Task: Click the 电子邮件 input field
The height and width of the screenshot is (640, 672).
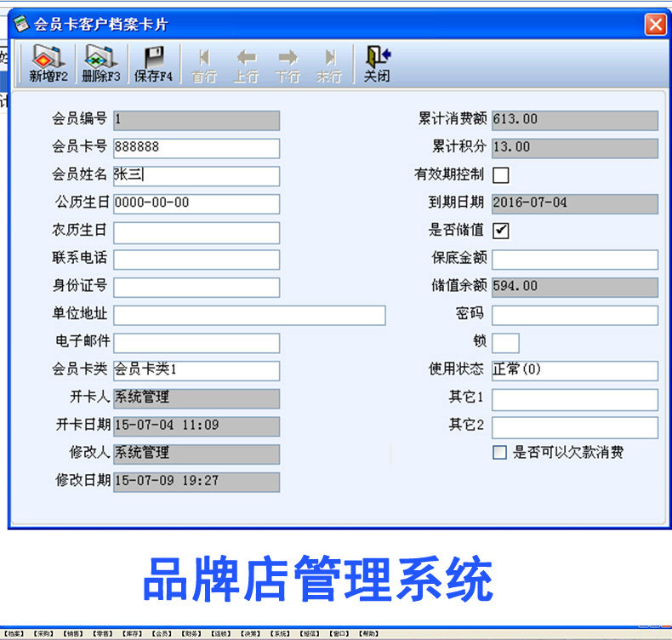Action: point(196,343)
